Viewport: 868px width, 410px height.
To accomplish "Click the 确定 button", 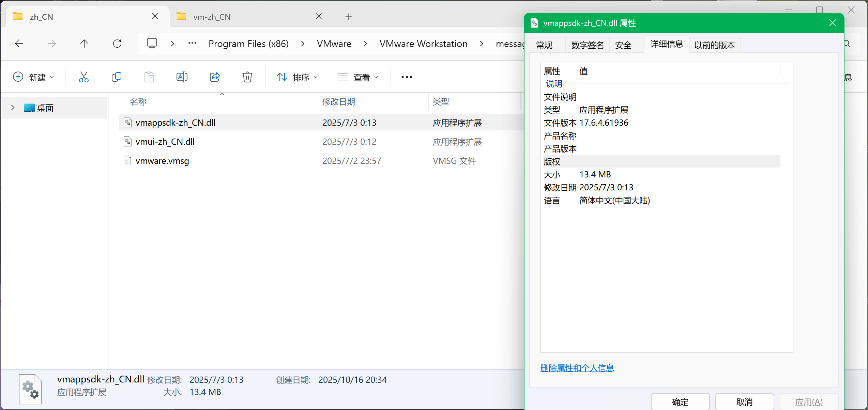I will (680, 401).
